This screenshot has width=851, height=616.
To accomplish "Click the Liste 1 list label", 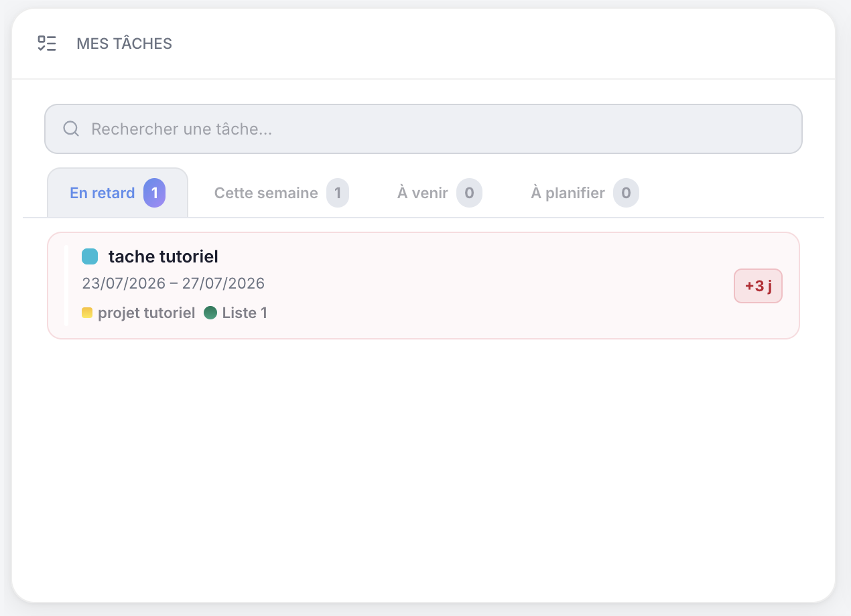I will [245, 313].
